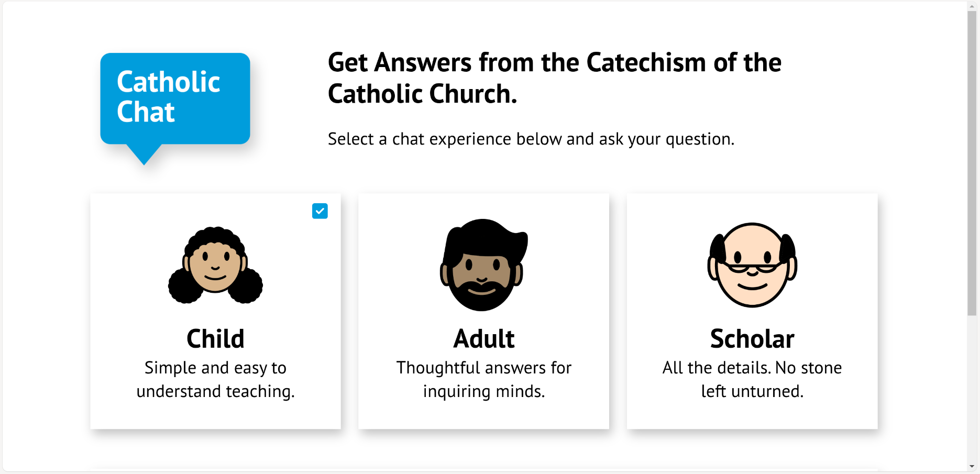The image size is (980, 474).
Task: Click the Child avatar with curly pigtails
Action: [215, 266]
